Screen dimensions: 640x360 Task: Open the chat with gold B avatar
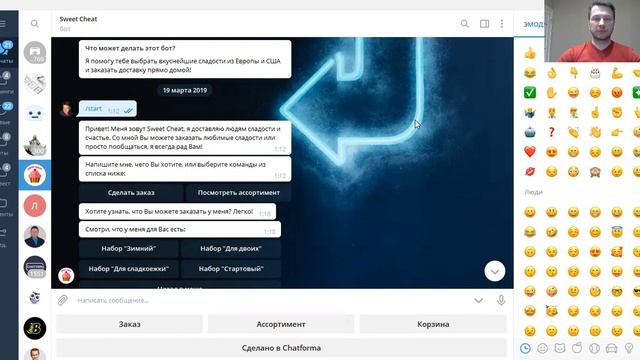click(35, 328)
